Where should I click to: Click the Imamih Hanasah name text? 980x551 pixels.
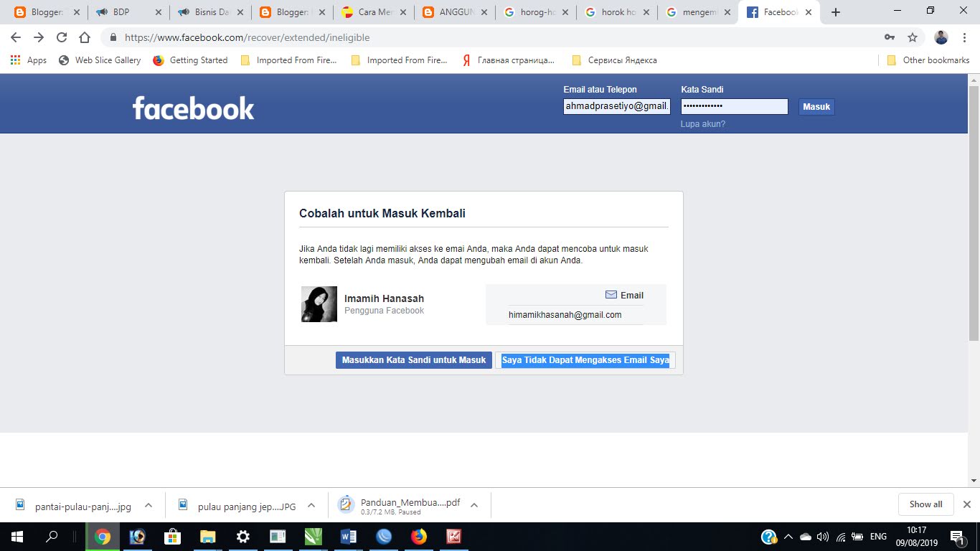point(384,298)
